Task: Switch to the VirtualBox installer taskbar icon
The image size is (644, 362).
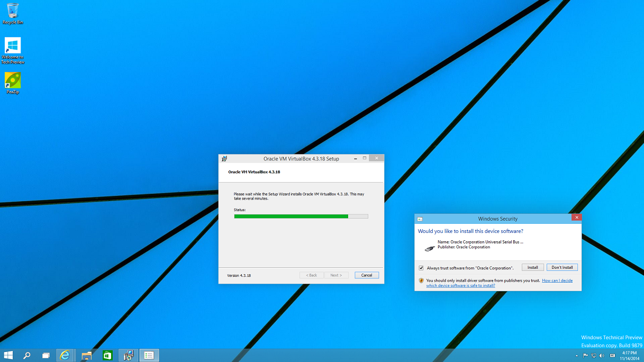Action: [x=128, y=356]
